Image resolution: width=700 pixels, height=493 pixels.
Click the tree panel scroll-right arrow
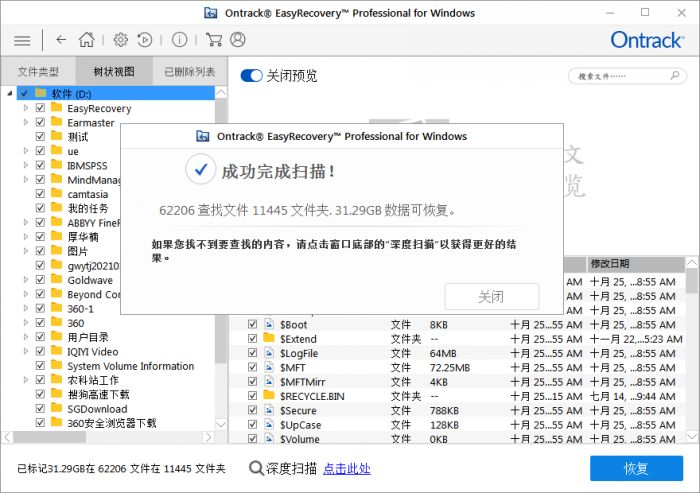pos(208,438)
